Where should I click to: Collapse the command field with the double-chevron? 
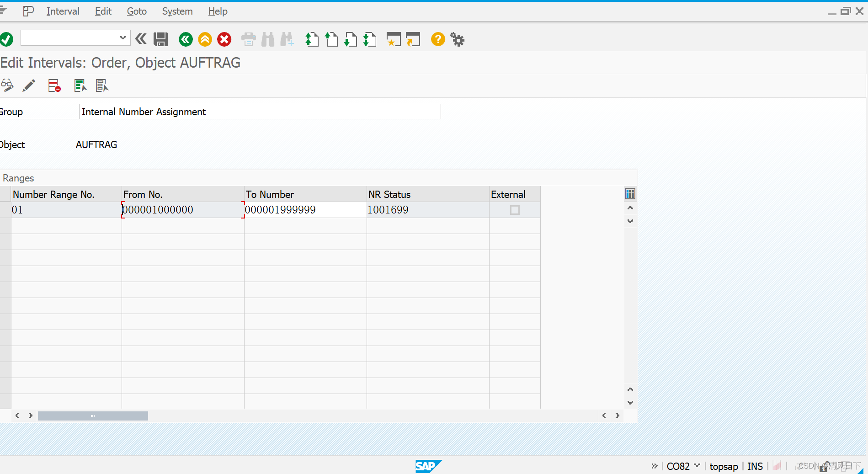tap(141, 39)
